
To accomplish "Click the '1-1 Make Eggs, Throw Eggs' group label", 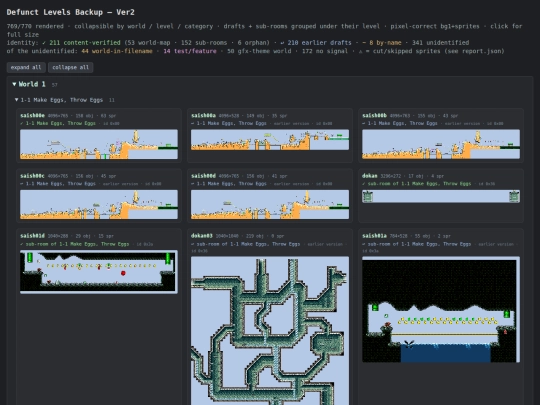I will (x=62, y=100).
